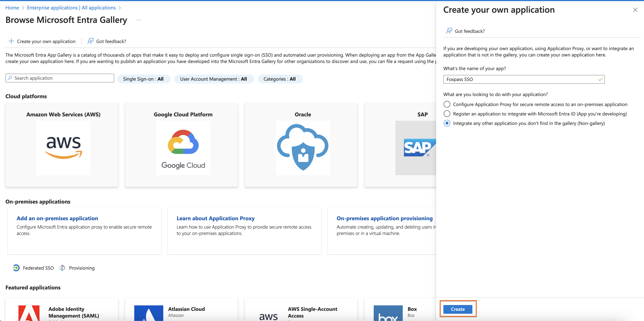The height and width of the screenshot is (321, 644).
Task: Click the feedback person icon in the side panel
Action: 449,31
